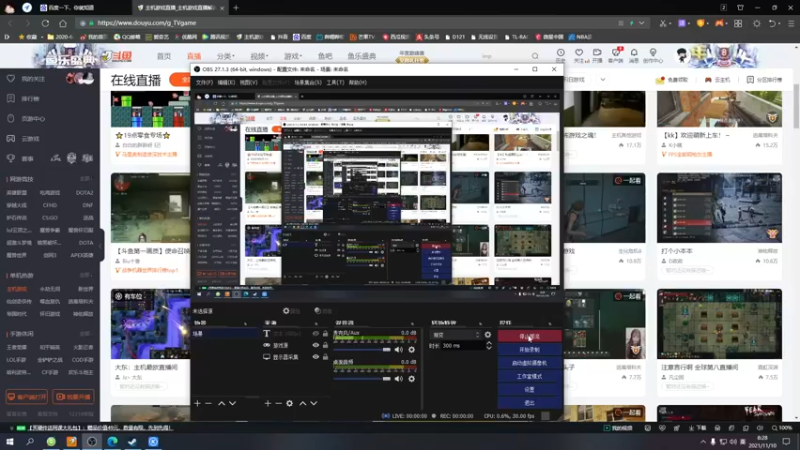Viewport: 800px width, 450px height.
Task: Move the source down with the sources down arrow
Action: [314, 403]
